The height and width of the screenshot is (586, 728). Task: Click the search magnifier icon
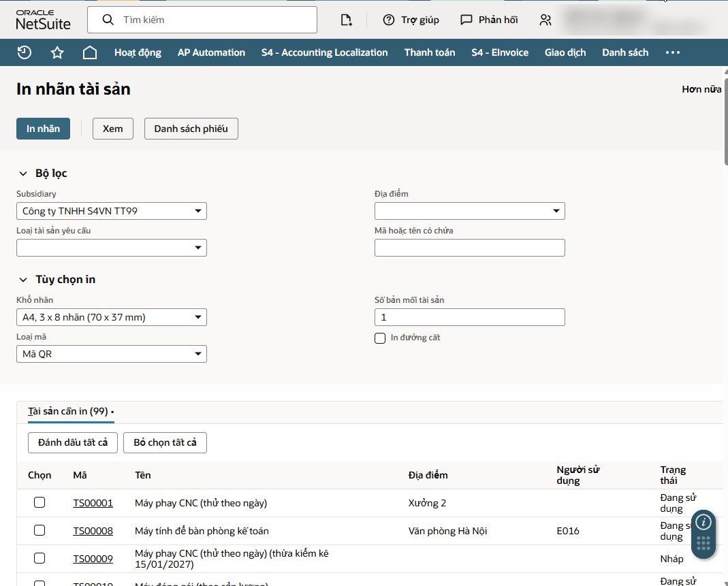pos(108,20)
